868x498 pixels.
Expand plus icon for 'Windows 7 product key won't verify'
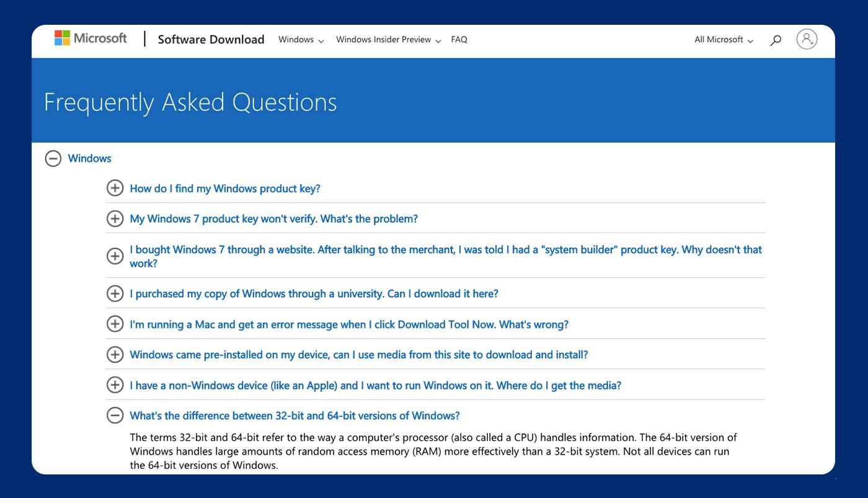click(x=115, y=218)
